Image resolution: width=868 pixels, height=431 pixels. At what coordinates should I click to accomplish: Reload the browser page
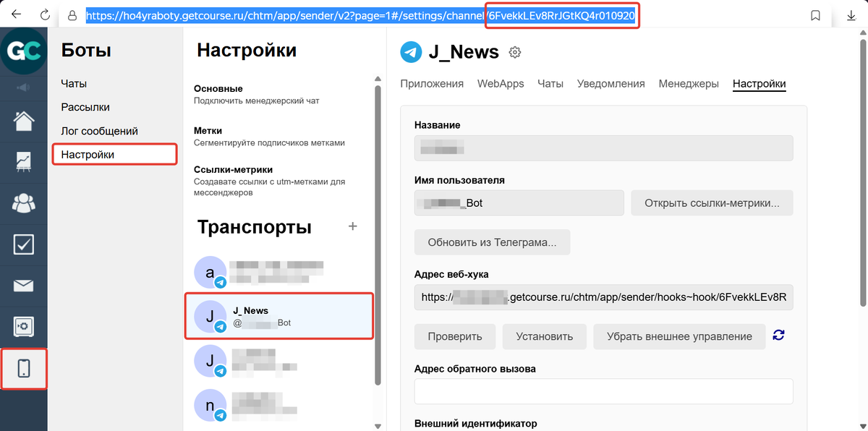(x=45, y=15)
